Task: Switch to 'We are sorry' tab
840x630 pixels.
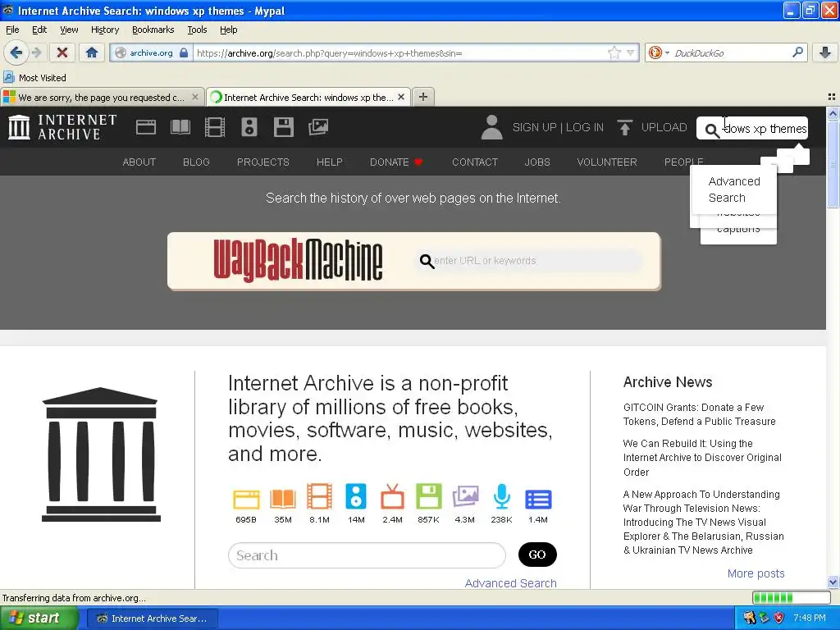Action: 102,97
